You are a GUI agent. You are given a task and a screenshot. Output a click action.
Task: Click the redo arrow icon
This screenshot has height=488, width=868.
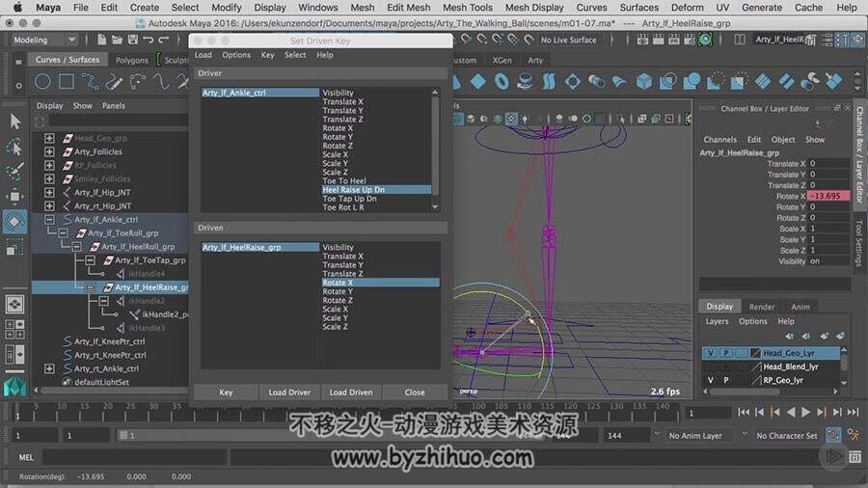pyautogui.click(x=163, y=40)
